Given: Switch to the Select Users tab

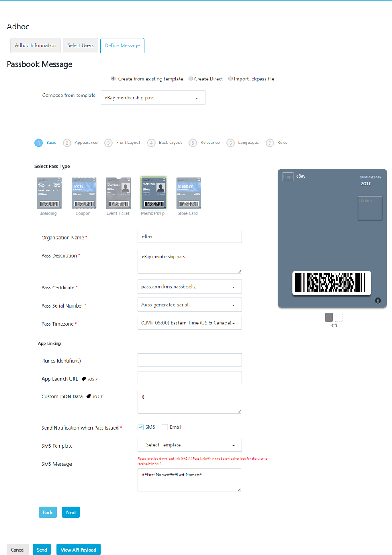Looking at the screenshot, I should 80,45.
